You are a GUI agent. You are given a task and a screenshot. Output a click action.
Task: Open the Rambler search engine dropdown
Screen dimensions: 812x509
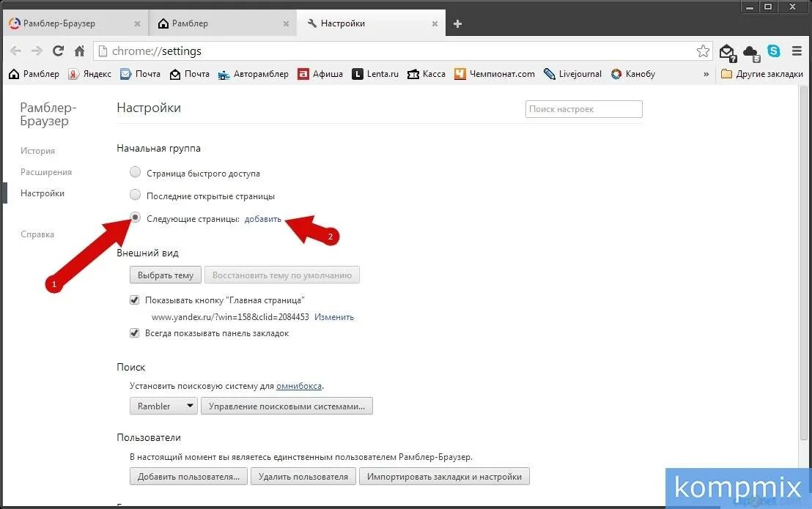coord(163,406)
